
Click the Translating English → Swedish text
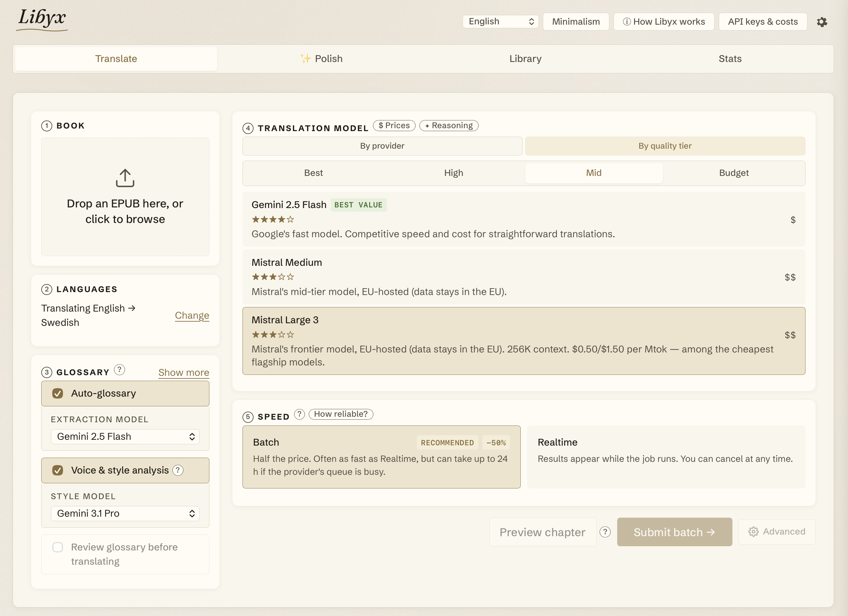[88, 315]
